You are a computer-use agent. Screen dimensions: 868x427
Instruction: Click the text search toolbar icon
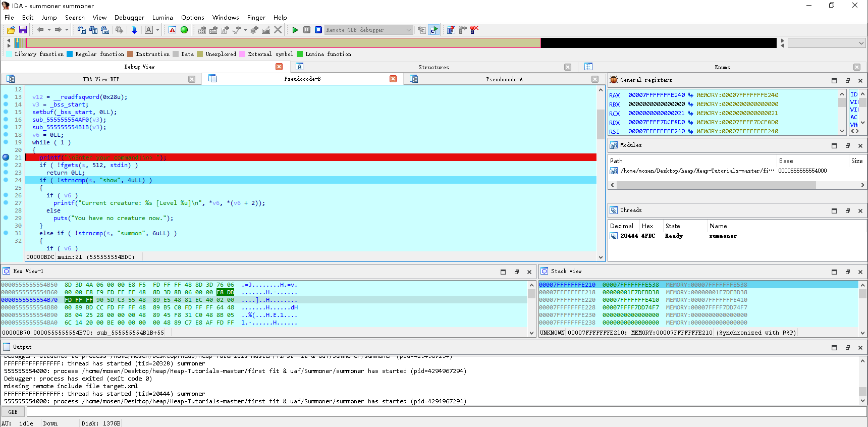pyautogui.click(x=93, y=30)
